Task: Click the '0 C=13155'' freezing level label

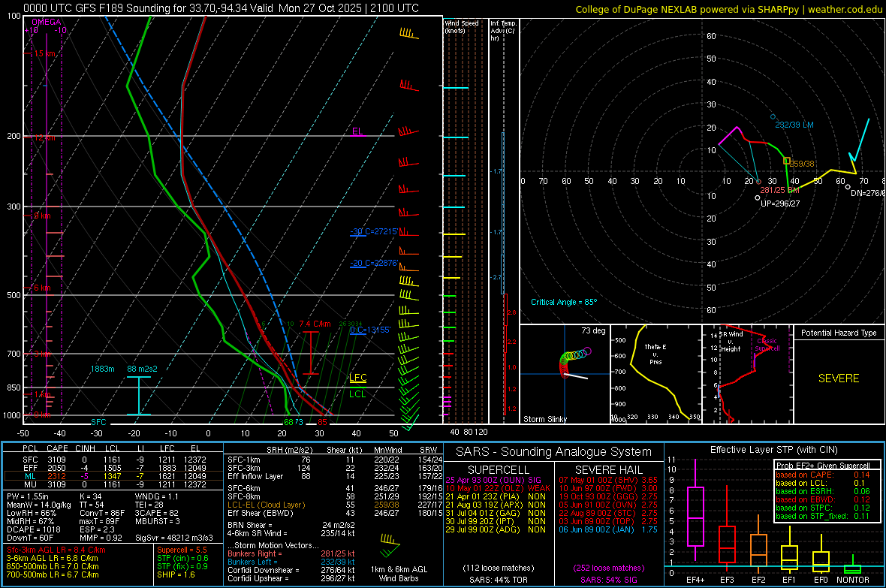Action: click(370, 330)
